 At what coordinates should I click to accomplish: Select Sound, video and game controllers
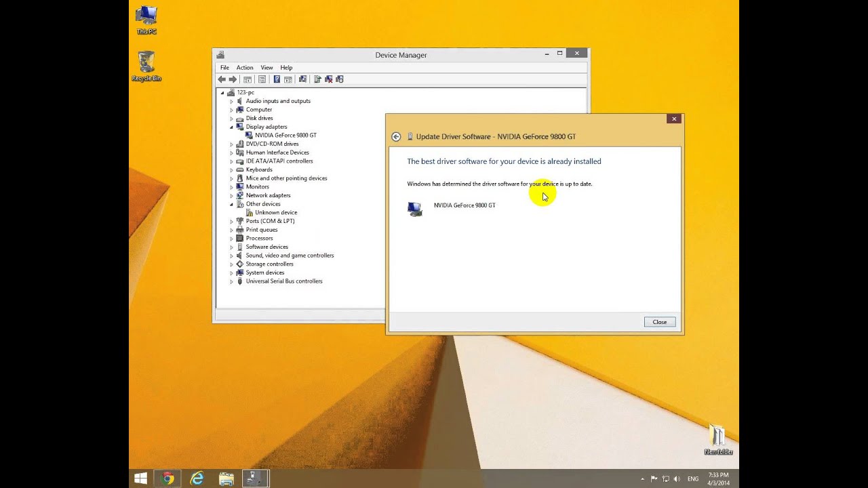click(290, 256)
